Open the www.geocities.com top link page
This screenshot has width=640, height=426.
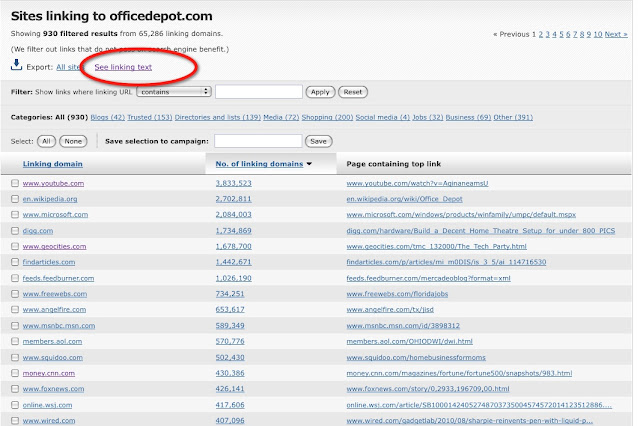(x=436, y=246)
